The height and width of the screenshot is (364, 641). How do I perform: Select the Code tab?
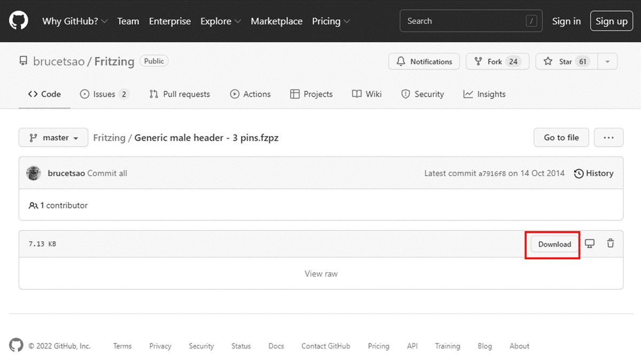pyautogui.click(x=45, y=94)
